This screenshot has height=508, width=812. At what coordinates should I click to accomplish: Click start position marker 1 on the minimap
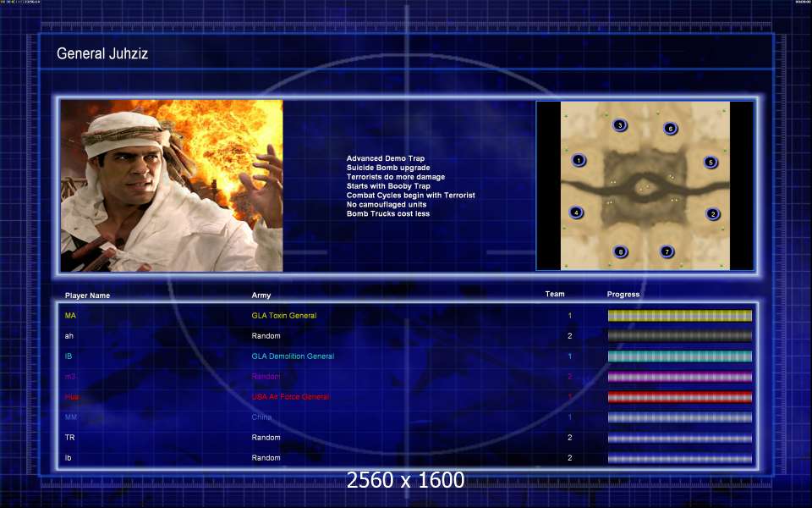pyautogui.click(x=579, y=160)
